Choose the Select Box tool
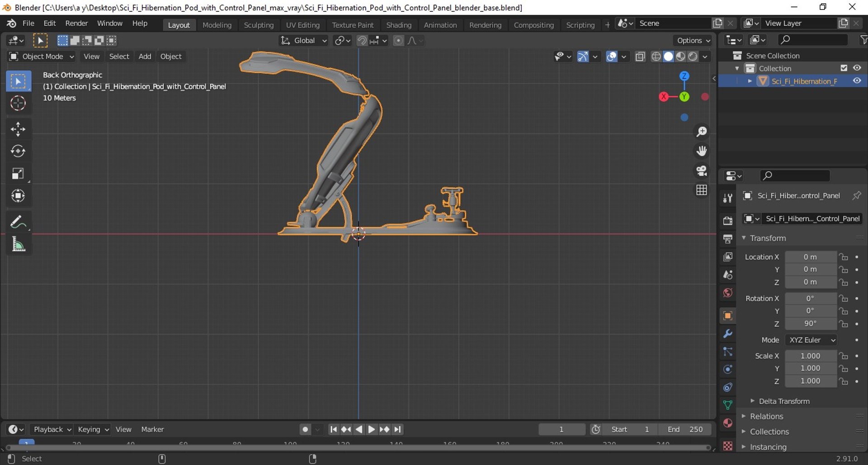The image size is (868, 465). pos(18,81)
